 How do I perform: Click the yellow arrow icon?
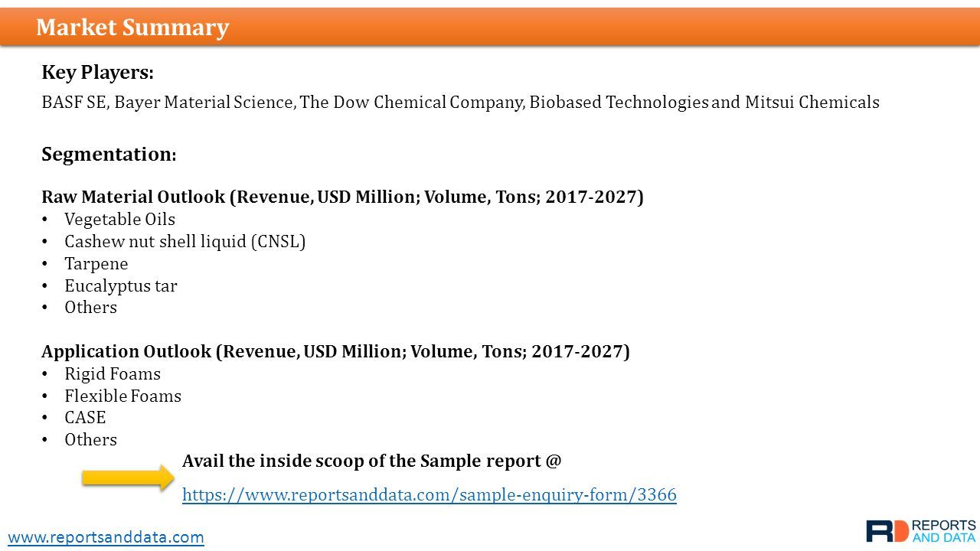[129, 478]
